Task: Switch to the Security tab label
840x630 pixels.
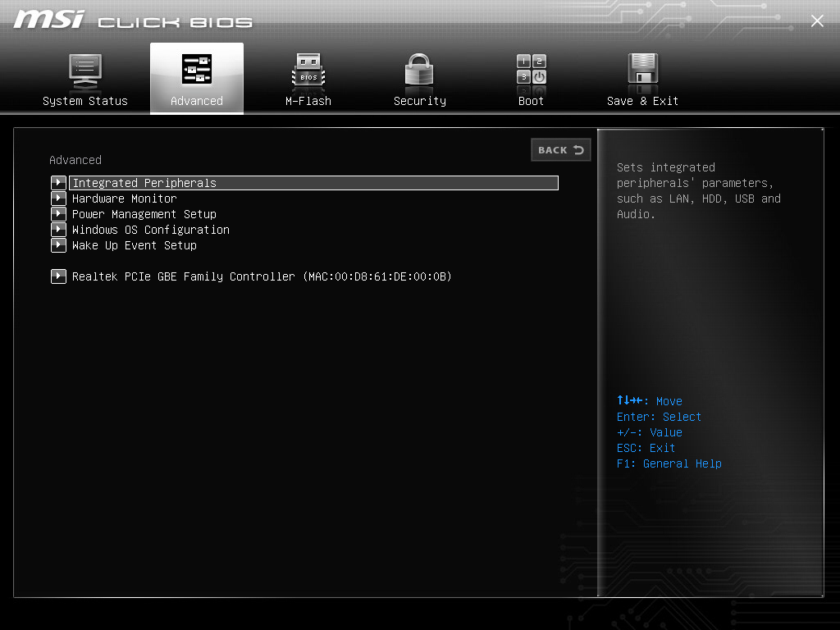Action: coord(419,101)
